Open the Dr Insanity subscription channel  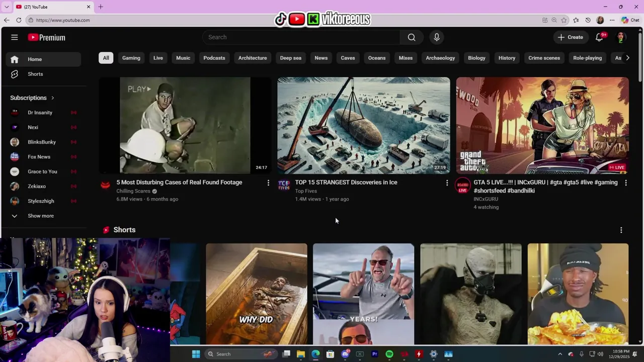(x=43, y=113)
